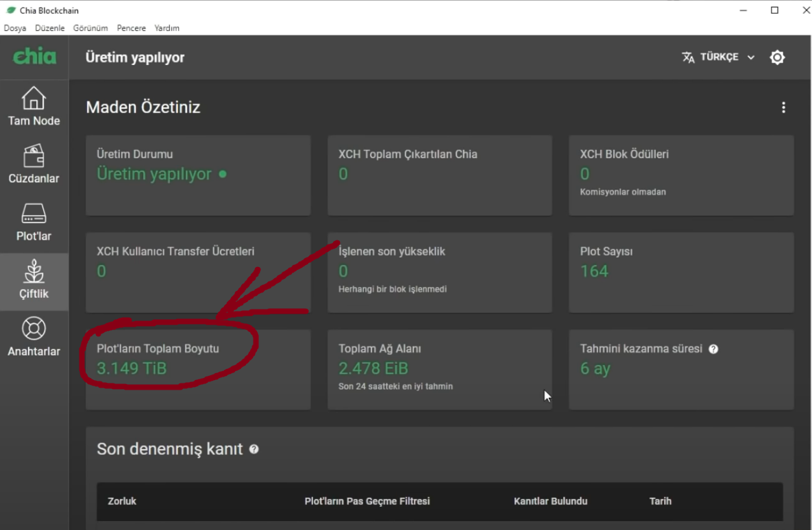Screen dimensions: 812x530
Task: Click the Chia leaf icon in title bar
Action: pos(11,10)
